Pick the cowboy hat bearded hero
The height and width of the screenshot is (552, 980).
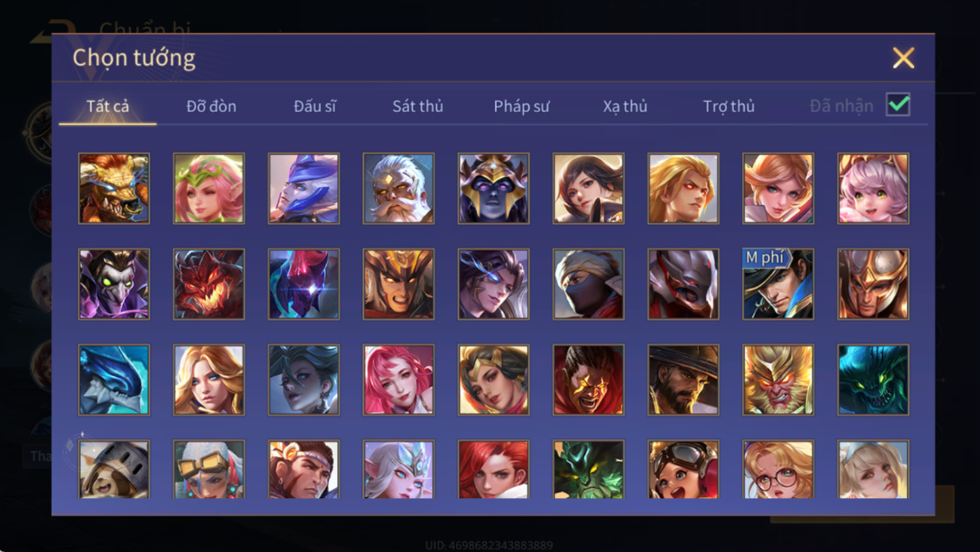(x=683, y=380)
